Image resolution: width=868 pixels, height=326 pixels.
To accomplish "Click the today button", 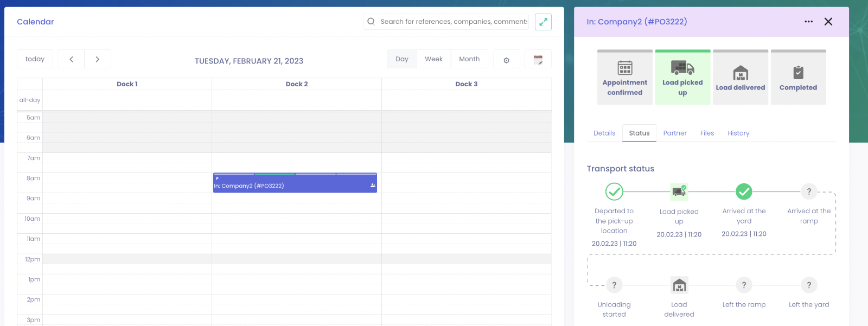I will pos(35,59).
